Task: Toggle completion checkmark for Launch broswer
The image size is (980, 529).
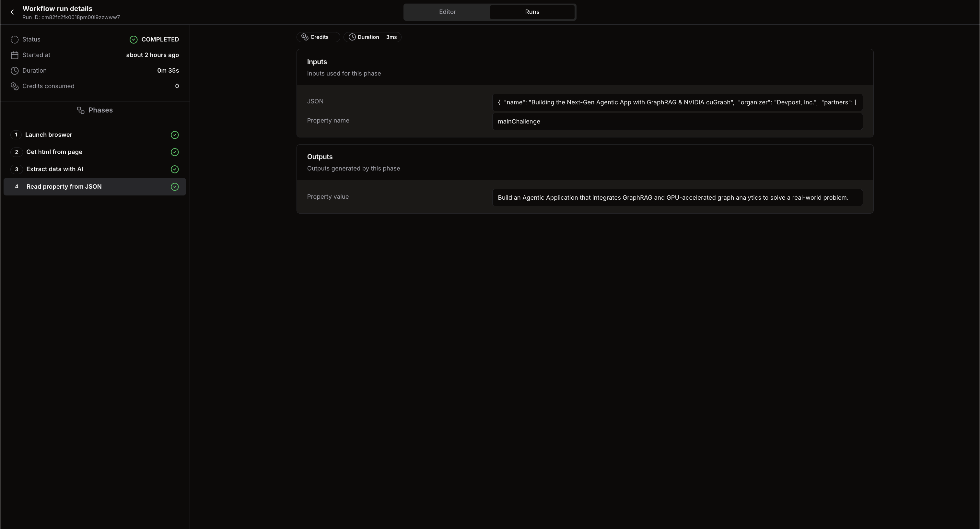Action: [174, 135]
